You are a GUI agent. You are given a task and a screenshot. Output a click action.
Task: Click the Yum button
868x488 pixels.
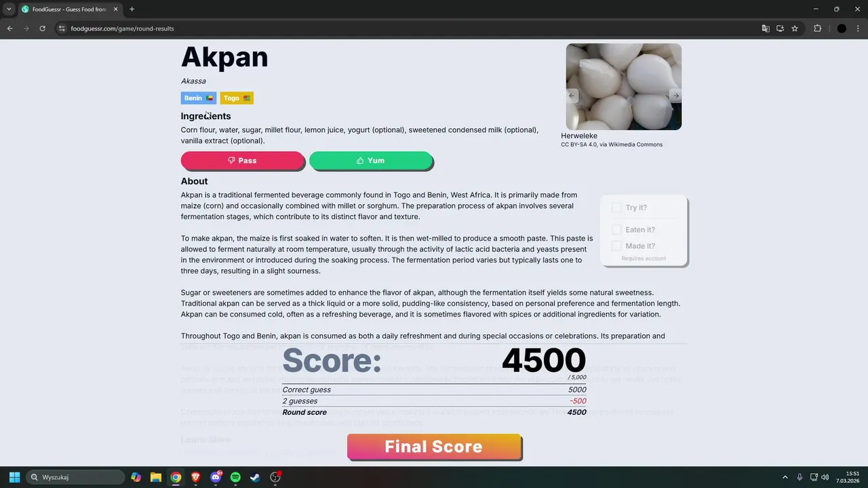371,161
